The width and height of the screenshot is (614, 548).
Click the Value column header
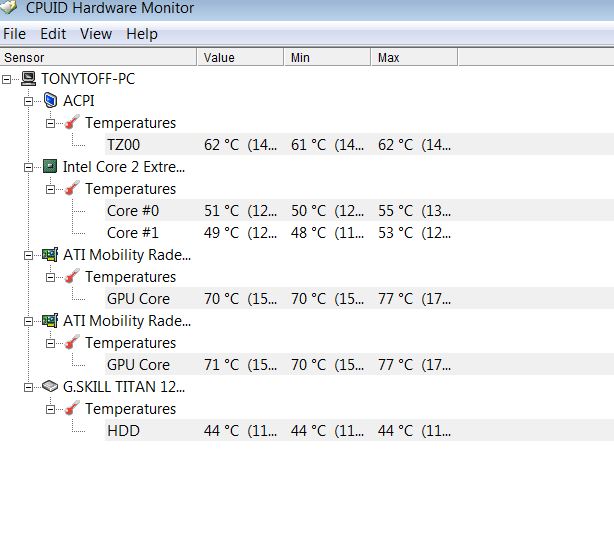pyautogui.click(x=240, y=58)
